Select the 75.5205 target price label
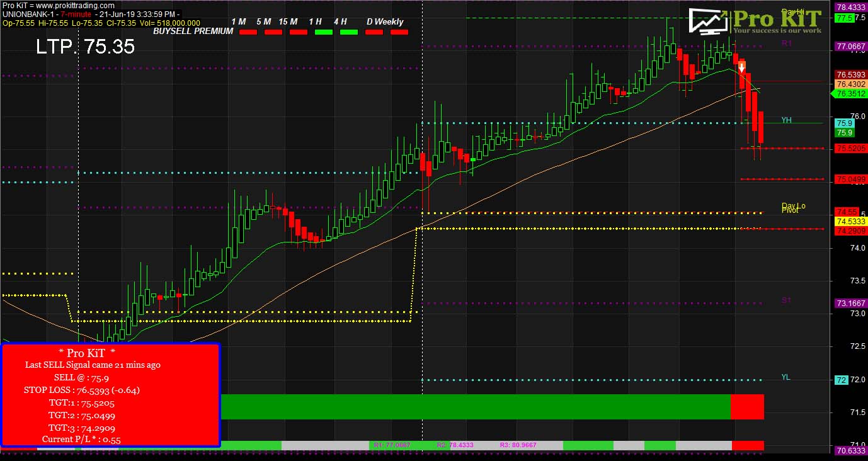Screen dimensions: 868x461 pyautogui.click(x=850, y=149)
